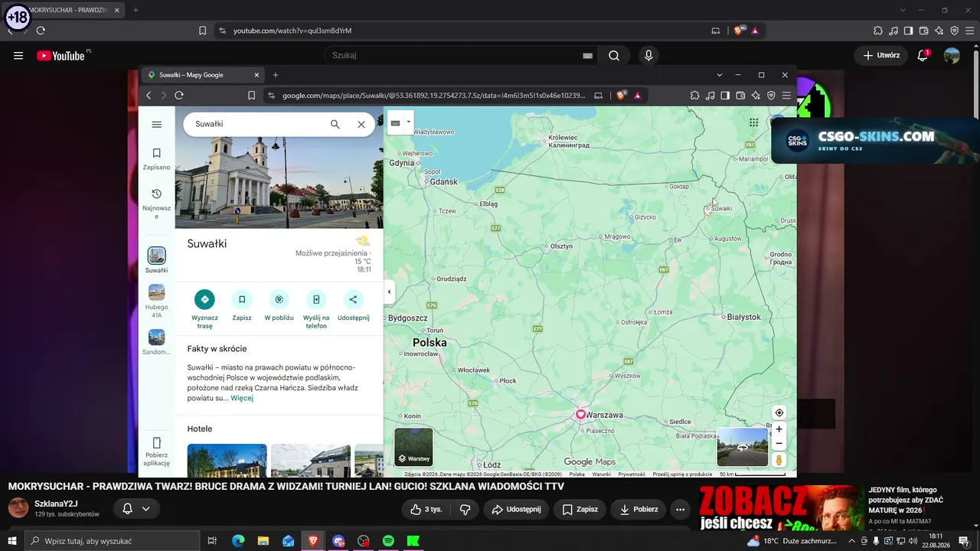Show hidden icons in the system tray
Viewport: 980px width, 551px height.
click(851, 541)
